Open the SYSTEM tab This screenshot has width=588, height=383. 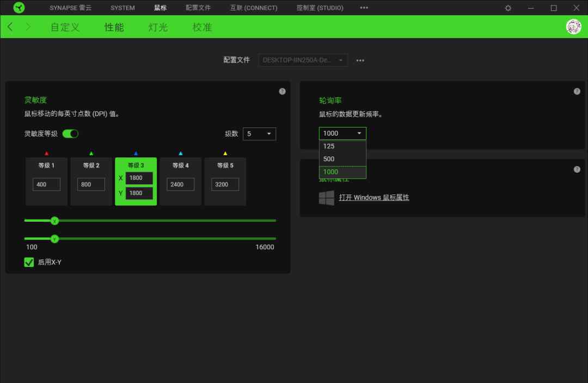point(122,8)
